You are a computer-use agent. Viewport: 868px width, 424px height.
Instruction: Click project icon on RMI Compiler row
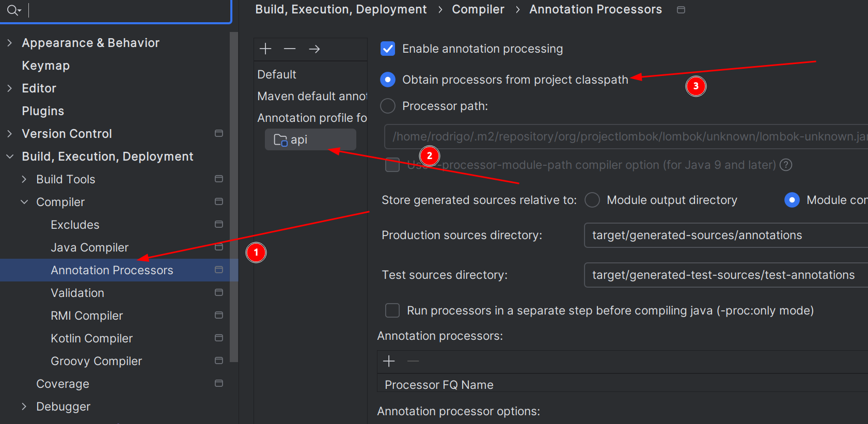click(219, 315)
